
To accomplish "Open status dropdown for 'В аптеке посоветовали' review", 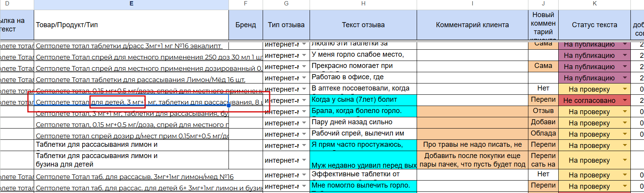I will pyautogui.click(x=625, y=89).
